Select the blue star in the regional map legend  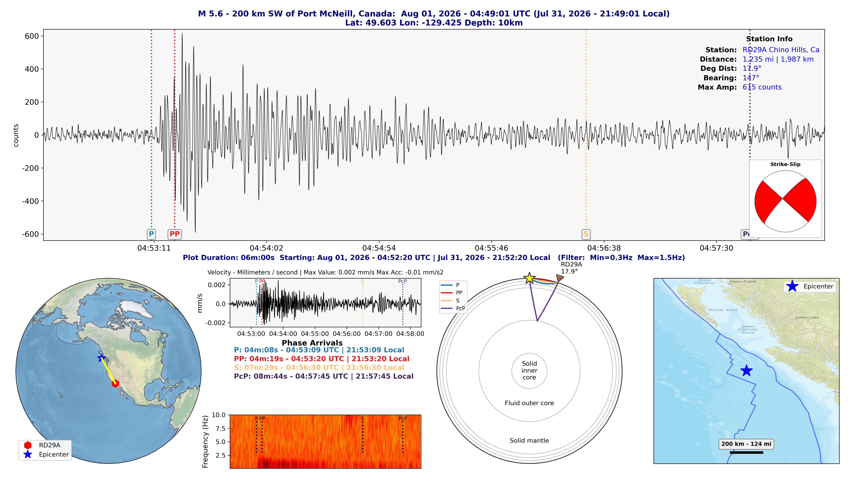point(792,286)
